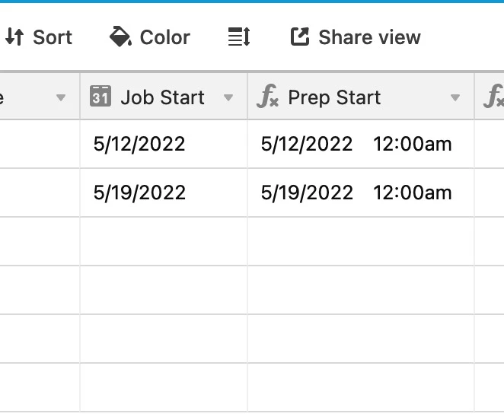The image size is (504, 420).
Task: Open the Prep Start column dropdown arrow
Action: (x=455, y=98)
